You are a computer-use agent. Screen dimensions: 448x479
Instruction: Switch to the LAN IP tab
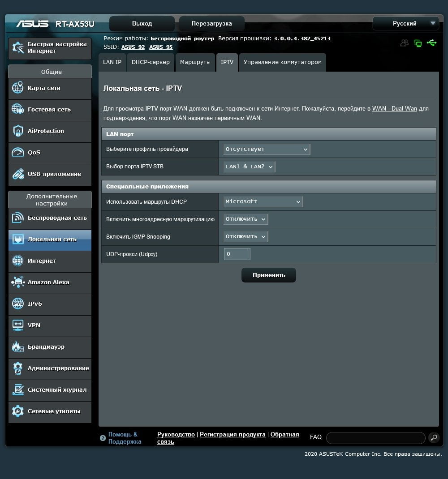pyautogui.click(x=112, y=62)
